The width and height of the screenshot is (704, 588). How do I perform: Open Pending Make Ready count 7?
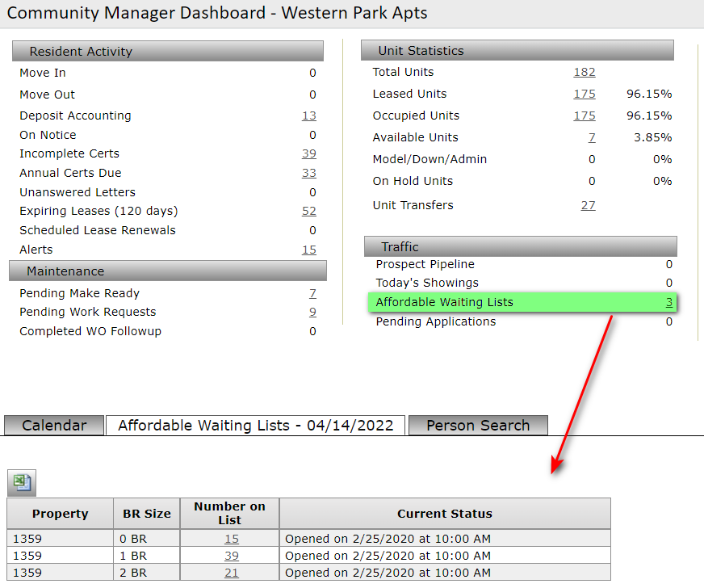[x=312, y=293]
